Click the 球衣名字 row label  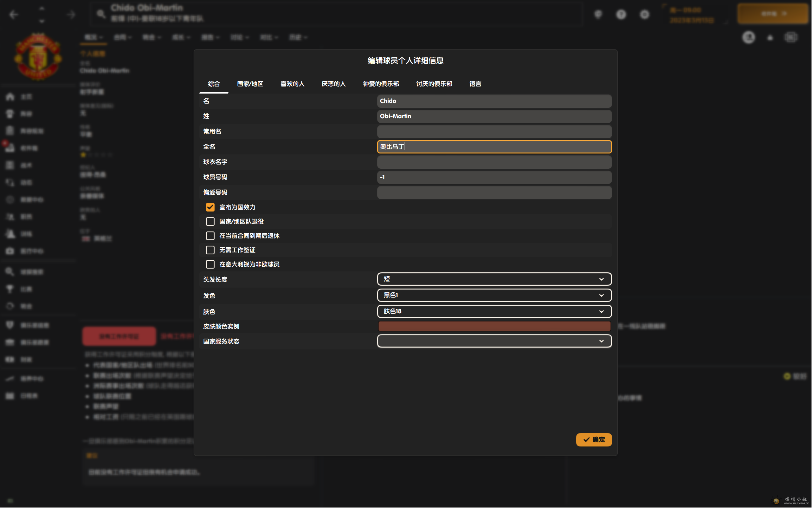(215, 162)
